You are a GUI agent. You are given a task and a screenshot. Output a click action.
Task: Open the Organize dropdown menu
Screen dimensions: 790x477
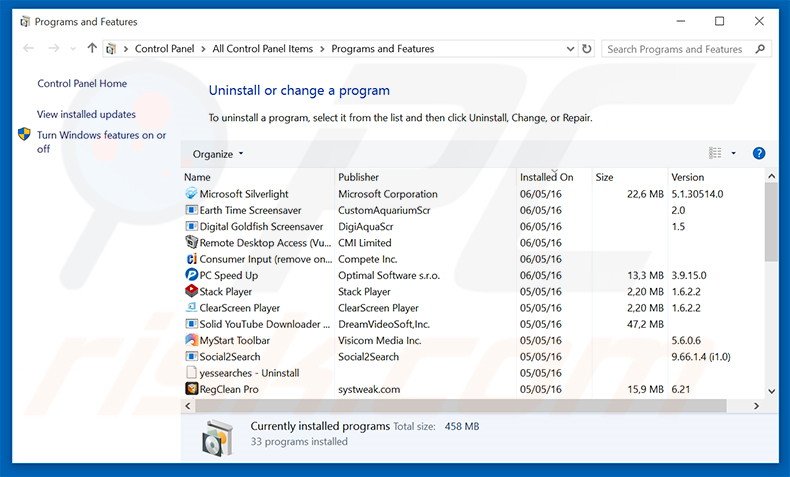tap(218, 154)
